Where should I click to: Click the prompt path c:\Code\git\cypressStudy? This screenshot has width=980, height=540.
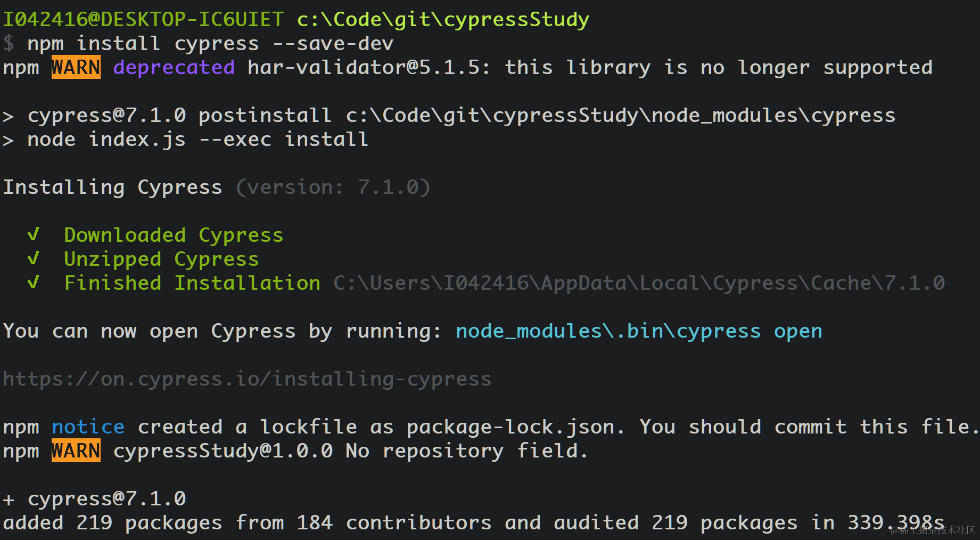click(443, 20)
